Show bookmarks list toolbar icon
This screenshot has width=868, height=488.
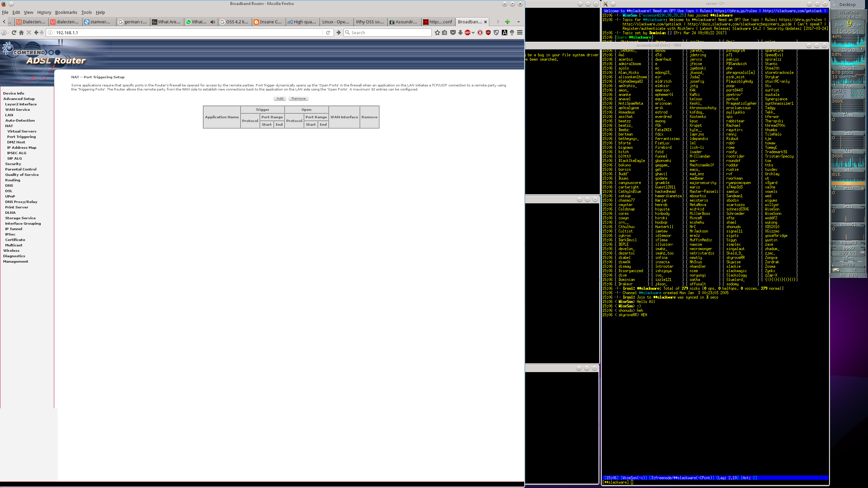coord(445,33)
